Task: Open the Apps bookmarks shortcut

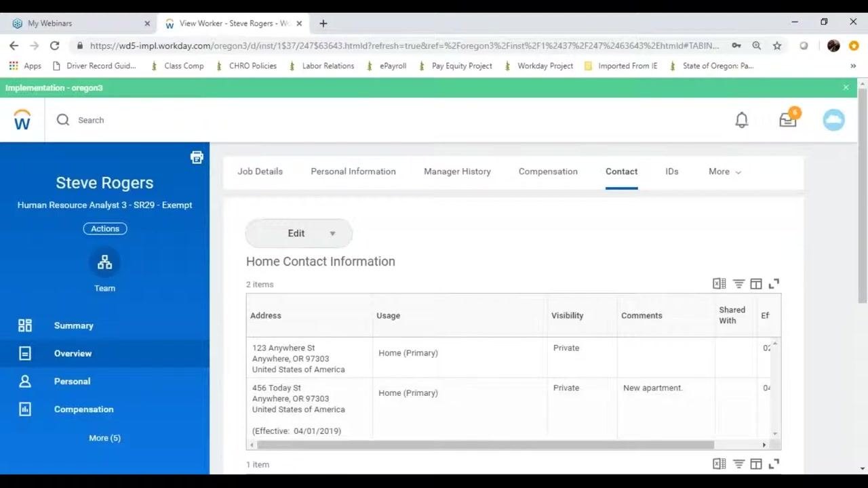Action: [x=25, y=66]
